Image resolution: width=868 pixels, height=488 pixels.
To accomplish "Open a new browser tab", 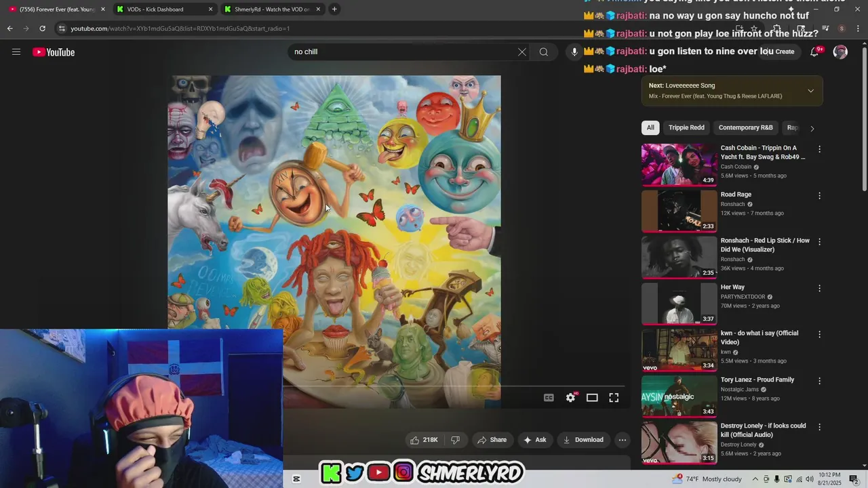I will (334, 9).
